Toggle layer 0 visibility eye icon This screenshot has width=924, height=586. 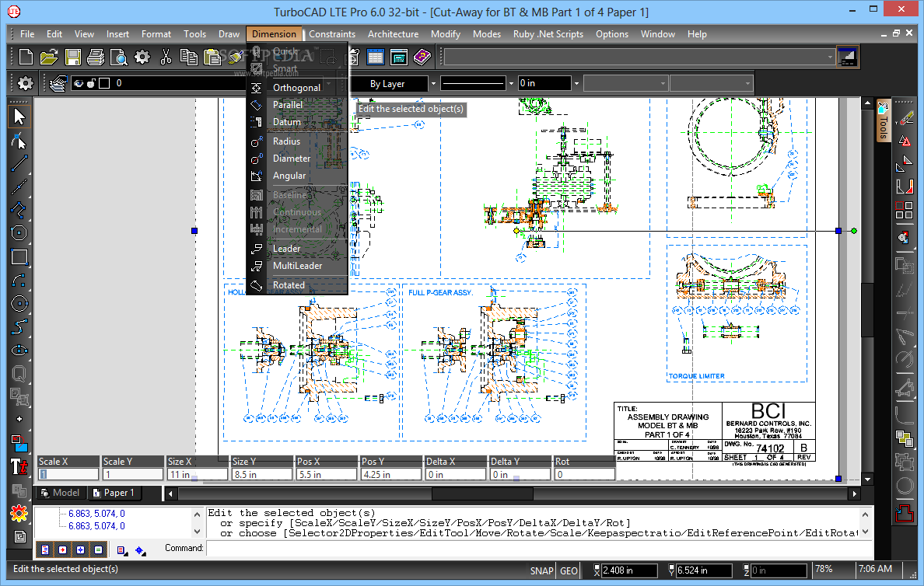click(79, 84)
